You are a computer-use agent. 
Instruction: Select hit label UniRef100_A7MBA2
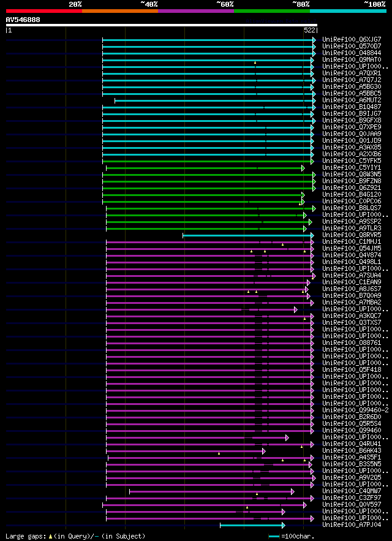tap(352, 301)
